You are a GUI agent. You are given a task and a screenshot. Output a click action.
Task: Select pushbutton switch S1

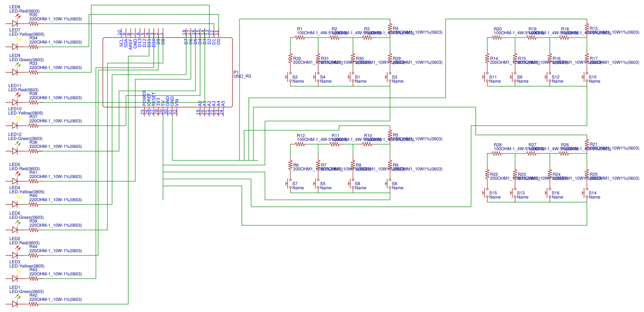tap(352, 76)
